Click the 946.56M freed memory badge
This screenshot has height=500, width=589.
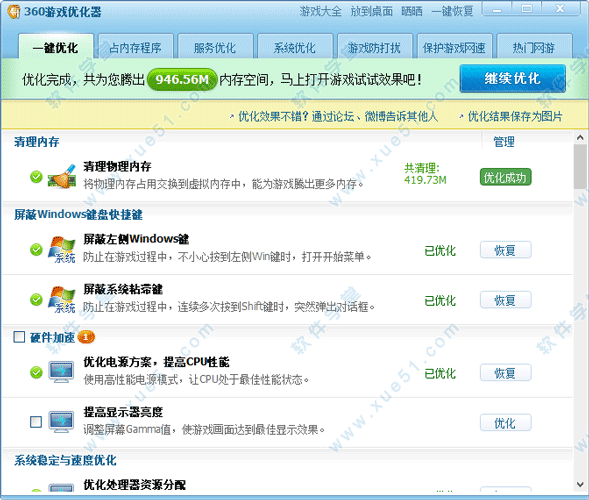[182, 79]
